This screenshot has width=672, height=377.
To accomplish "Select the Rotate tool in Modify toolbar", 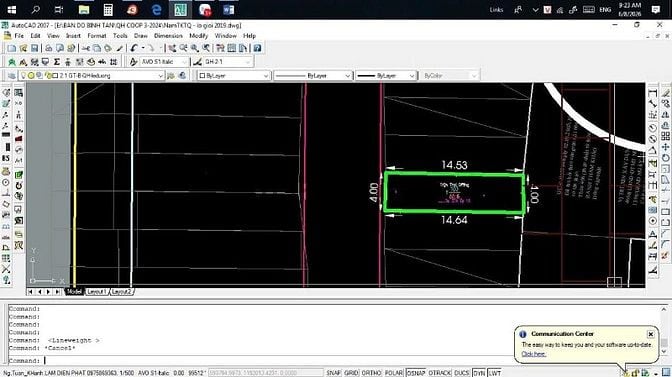I will (665, 158).
